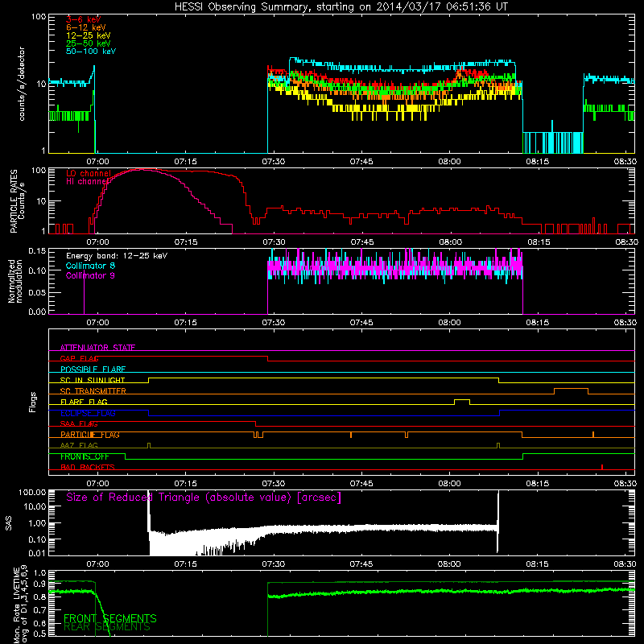Click the '25-50 keV' legend entry

click(x=89, y=43)
